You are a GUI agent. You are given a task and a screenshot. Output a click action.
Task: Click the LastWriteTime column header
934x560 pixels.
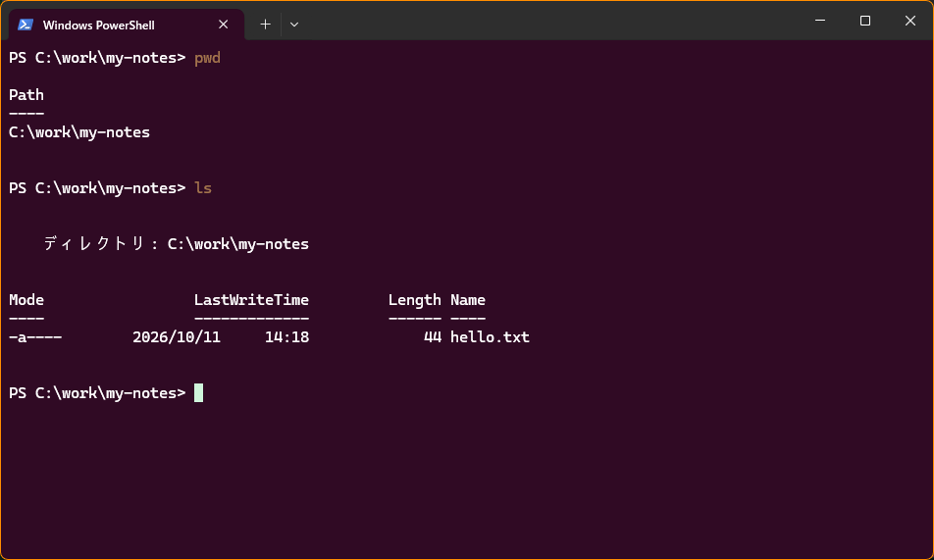click(x=251, y=300)
